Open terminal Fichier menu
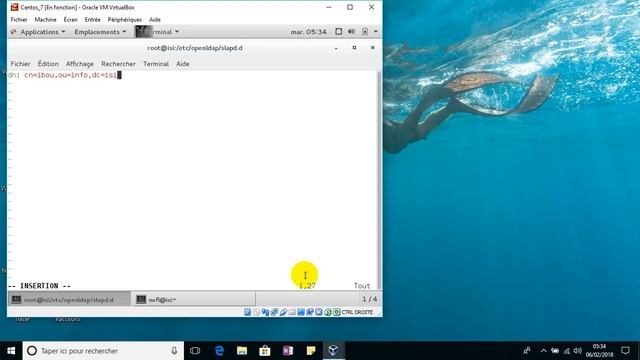The width and height of the screenshot is (640, 360). pyautogui.click(x=20, y=64)
